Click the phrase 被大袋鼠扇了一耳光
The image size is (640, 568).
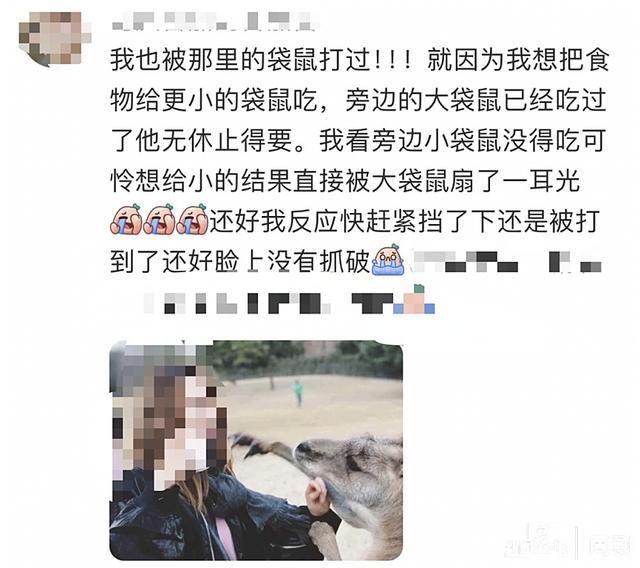click(x=463, y=180)
